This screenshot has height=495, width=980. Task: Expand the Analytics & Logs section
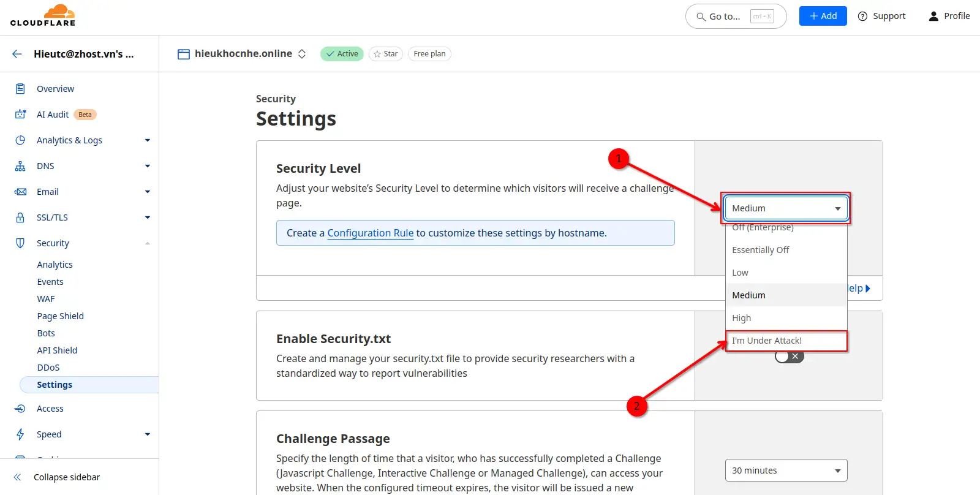pos(147,140)
